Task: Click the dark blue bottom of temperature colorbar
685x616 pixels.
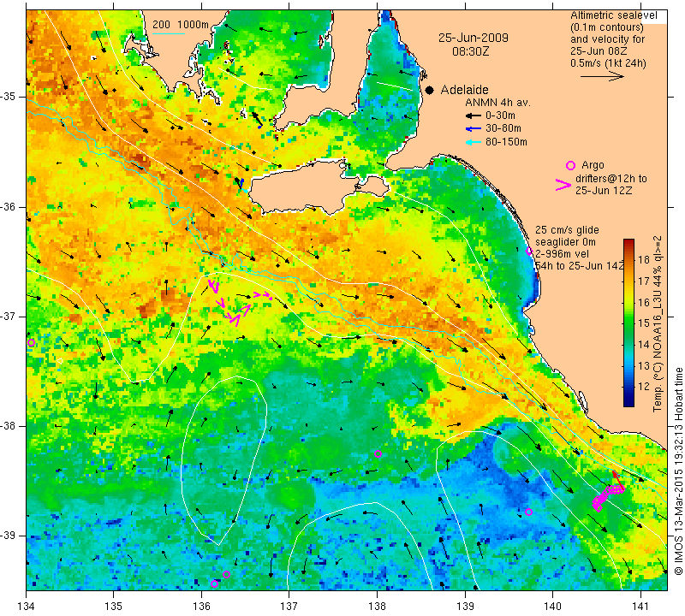Action: pos(628,402)
